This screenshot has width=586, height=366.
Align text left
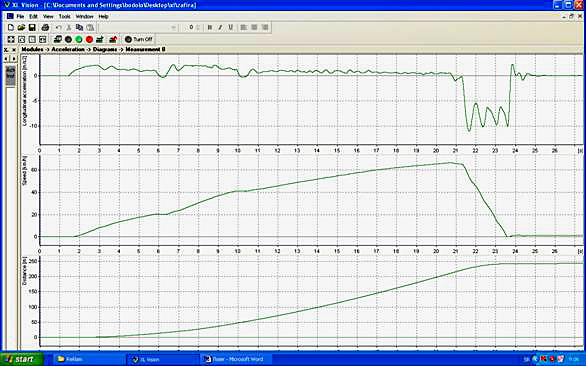(244, 27)
